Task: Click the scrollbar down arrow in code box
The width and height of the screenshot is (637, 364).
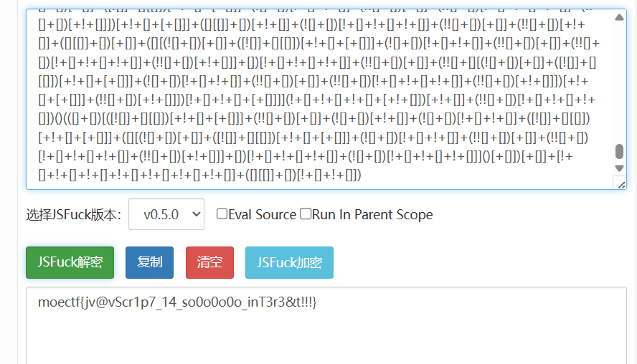Action: (620, 168)
